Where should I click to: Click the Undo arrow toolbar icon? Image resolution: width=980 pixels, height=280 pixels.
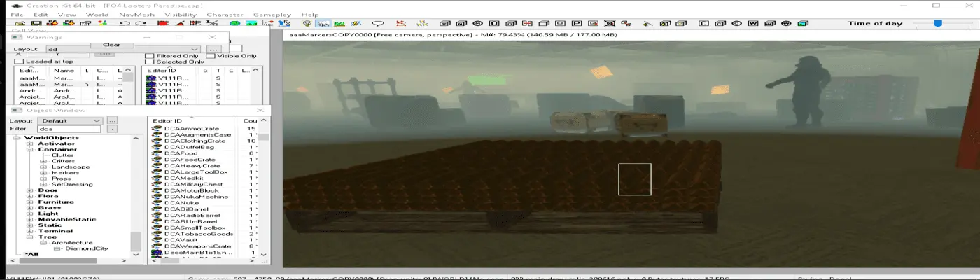[125, 23]
